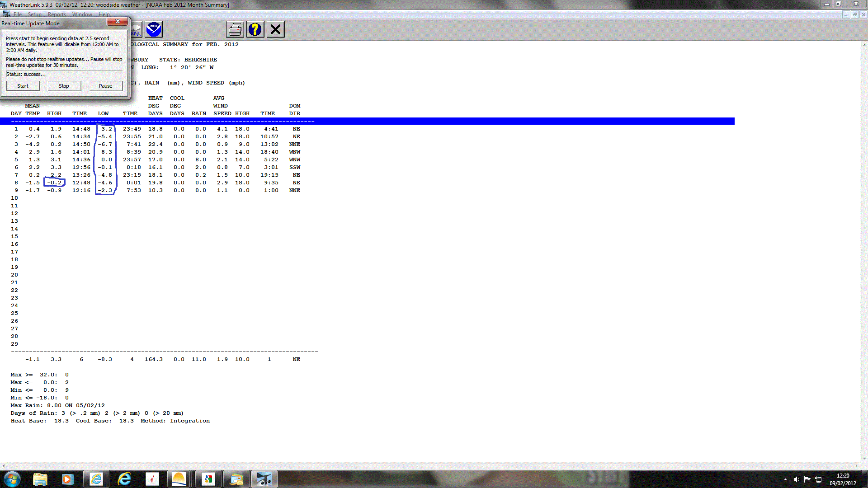Open the Window menu

click(x=82, y=14)
